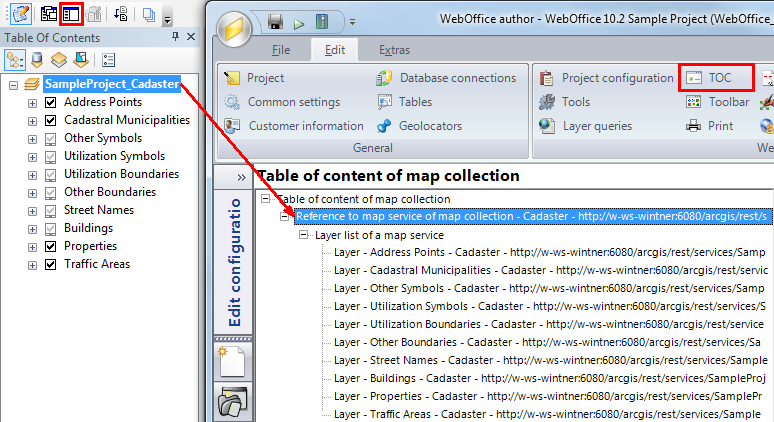Switch to the Extras tab
774x422 pixels.
click(x=394, y=50)
